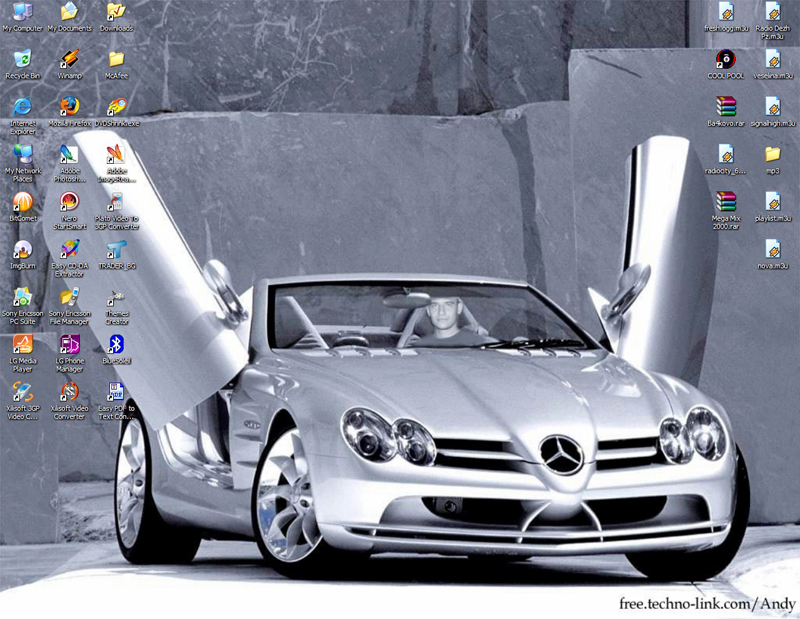Click the Easy CD-DA Extractor icon
This screenshot has height=619, width=800.
[x=69, y=249]
